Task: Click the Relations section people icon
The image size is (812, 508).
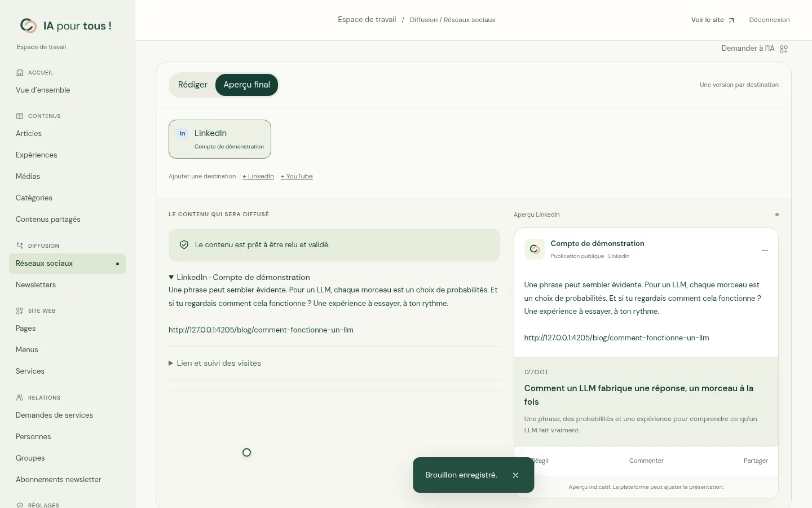Action: tap(20, 397)
